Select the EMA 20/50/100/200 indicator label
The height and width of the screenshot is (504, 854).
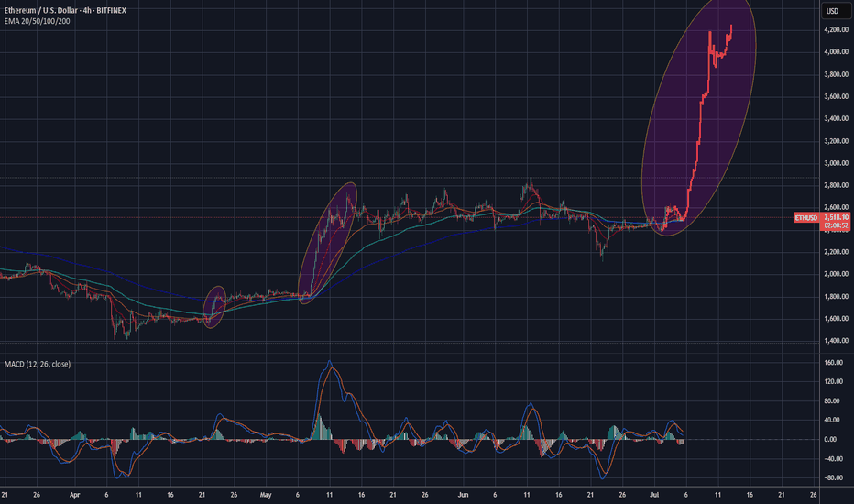tap(37, 21)
